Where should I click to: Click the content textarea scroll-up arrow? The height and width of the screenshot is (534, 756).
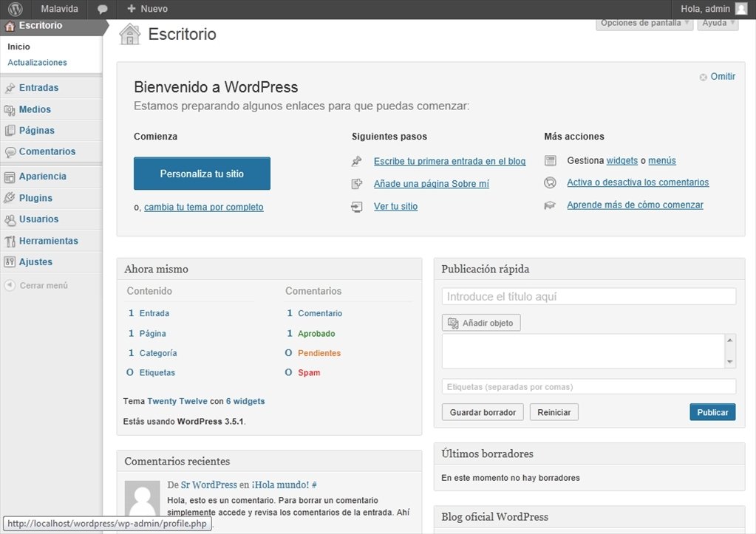click(730, 340)
